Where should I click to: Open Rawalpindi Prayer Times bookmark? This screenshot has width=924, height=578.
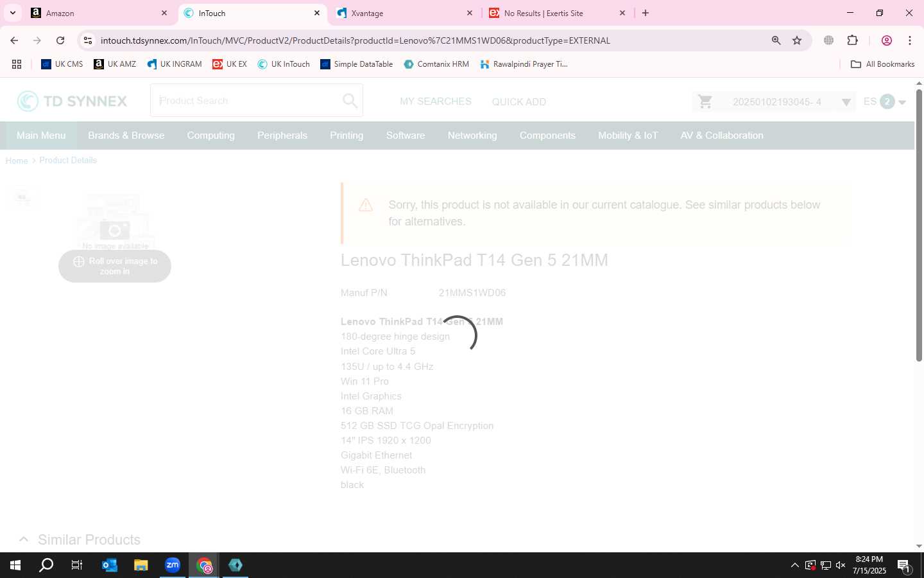(x=524, y=64)
